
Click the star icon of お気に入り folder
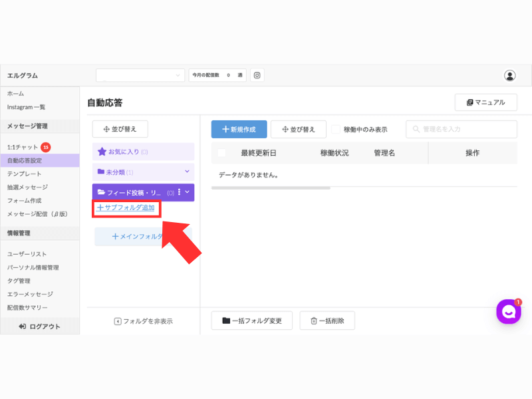[x=102, y=152]
